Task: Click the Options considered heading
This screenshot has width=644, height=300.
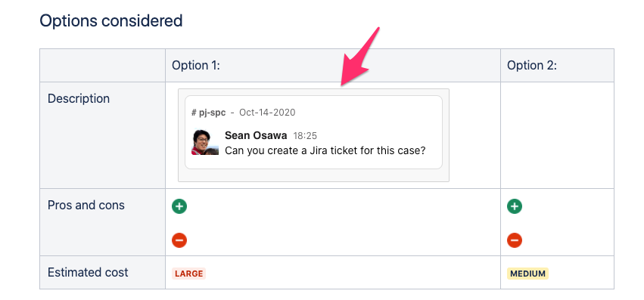Action: tap(111, 20)
